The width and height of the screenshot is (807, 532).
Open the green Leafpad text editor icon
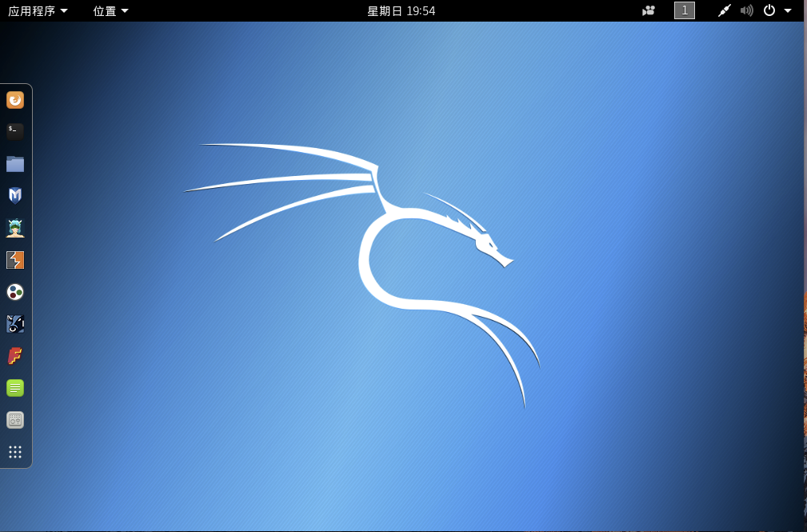click(x=15, y=388)
